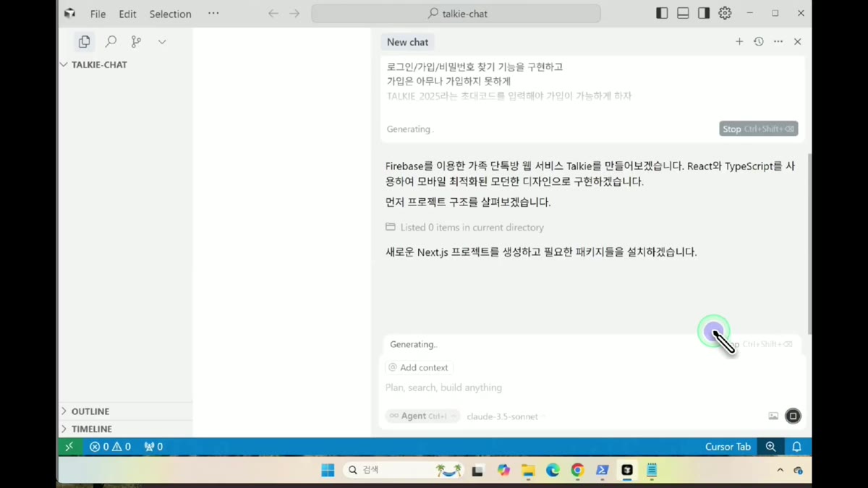
Task: Toggle the primary side bar layout icon
Action: click(662, 13)
